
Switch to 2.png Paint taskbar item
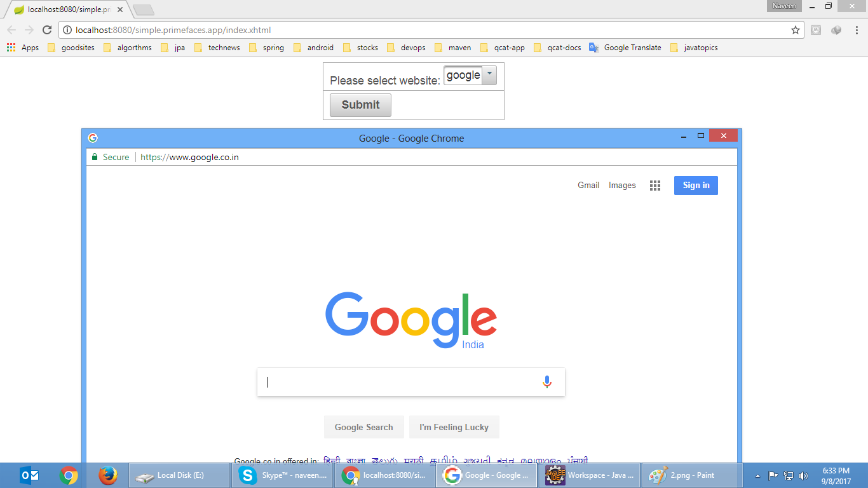[x=693, y=475]
